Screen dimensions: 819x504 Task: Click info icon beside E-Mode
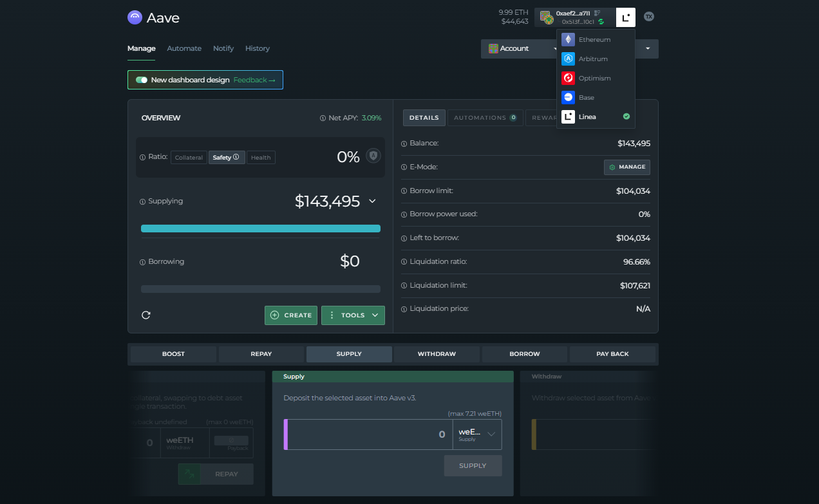pos(404,168)
